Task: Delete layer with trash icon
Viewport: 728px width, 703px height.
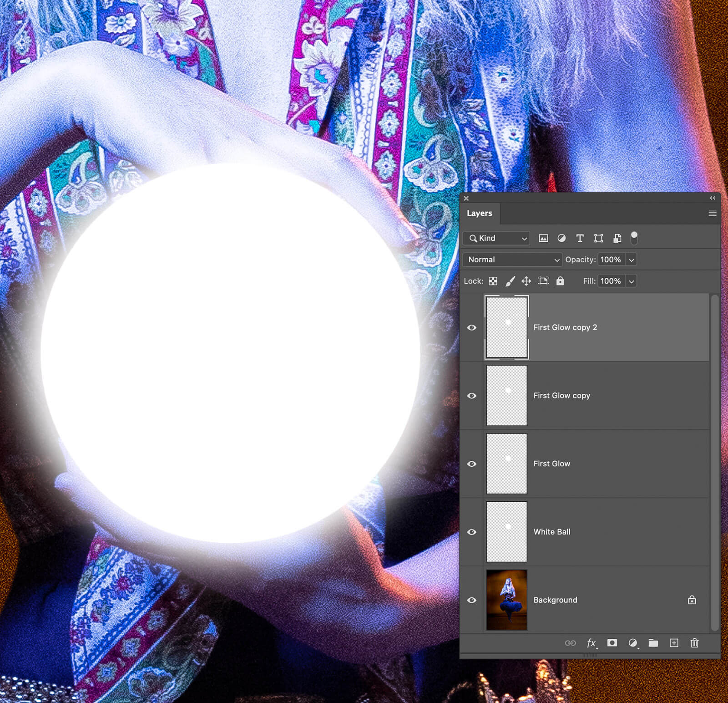Action: [x=694, y=643]
